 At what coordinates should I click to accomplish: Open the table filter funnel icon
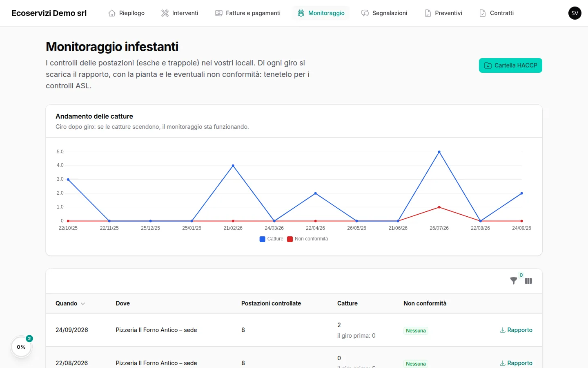pos(514,281)
